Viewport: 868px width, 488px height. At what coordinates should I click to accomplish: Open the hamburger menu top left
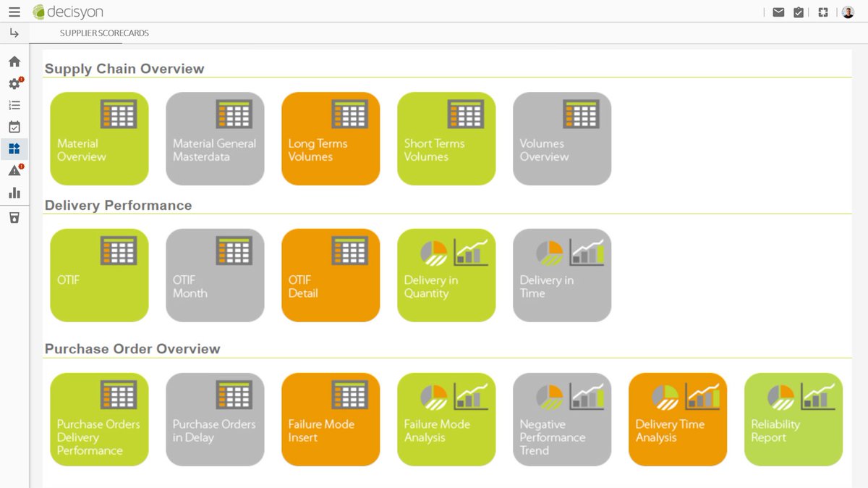(x=13, y=11)
